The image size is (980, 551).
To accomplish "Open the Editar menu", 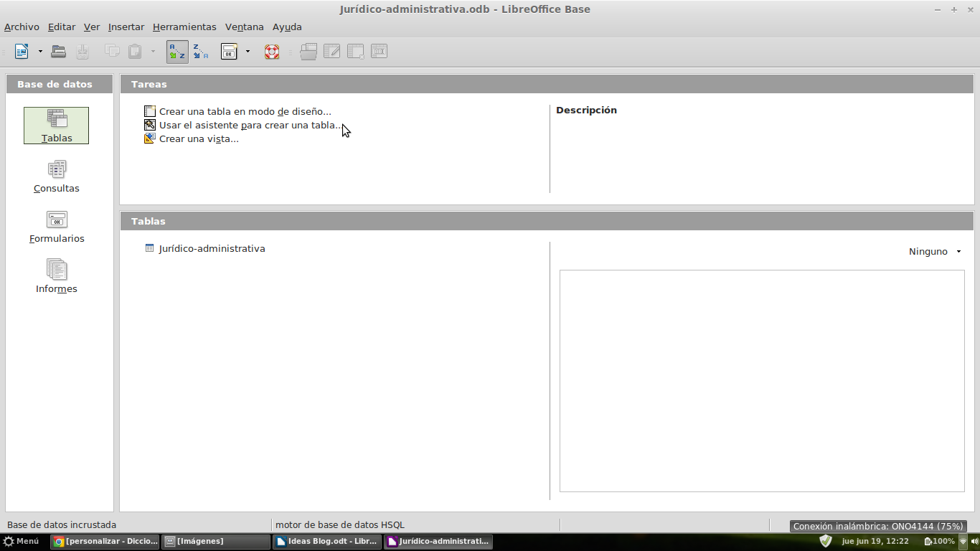I will point(62,27).
